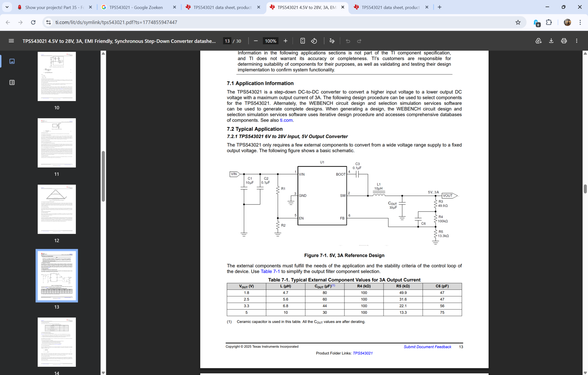588x375 pixels.
Task: Close the Google Zoeken tab
Action: pos(174,7)
